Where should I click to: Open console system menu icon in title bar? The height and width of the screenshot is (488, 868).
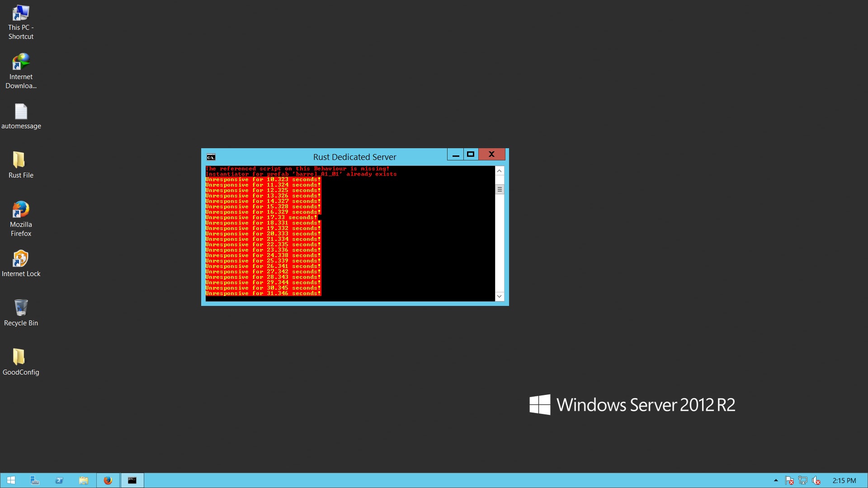(x=211, y=157)
